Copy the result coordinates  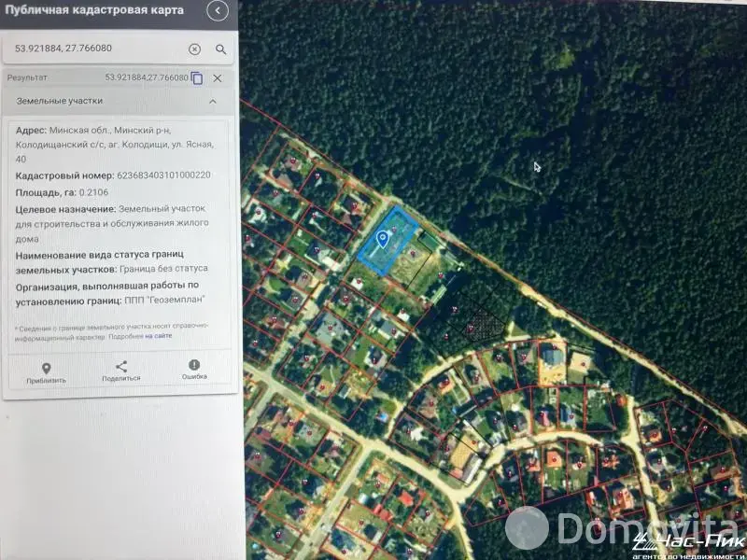[197, 78]
